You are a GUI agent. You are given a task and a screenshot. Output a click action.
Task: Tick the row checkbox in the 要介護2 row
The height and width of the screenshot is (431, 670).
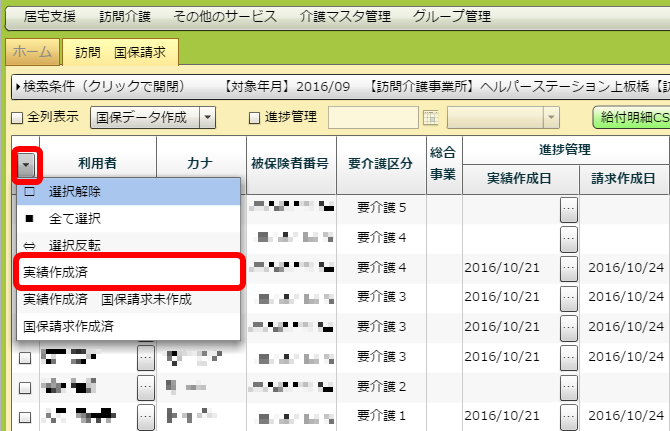tap(25, 387)
